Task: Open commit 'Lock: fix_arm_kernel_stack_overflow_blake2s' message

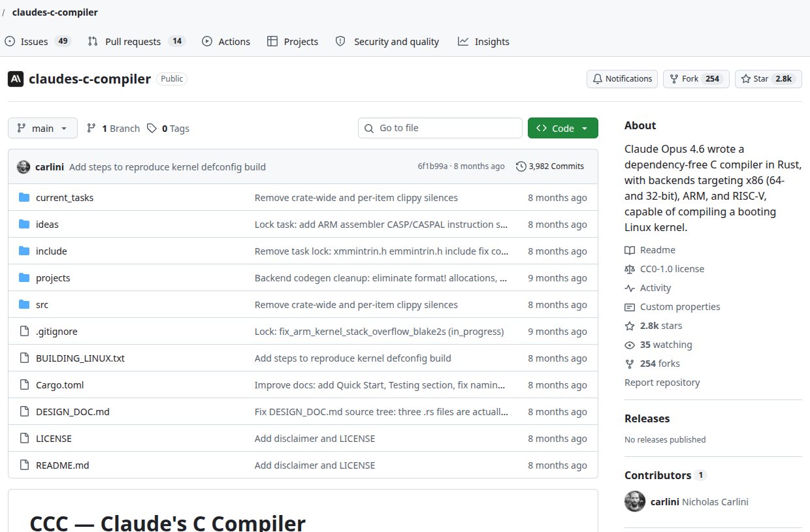Action: click(379, 331)
